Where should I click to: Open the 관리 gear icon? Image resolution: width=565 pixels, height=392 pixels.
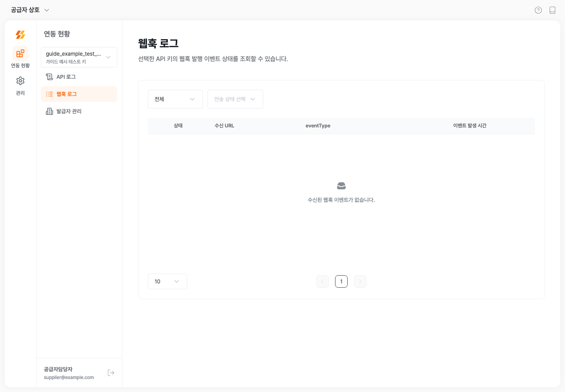pyautogui.click(x=20, y=81)
